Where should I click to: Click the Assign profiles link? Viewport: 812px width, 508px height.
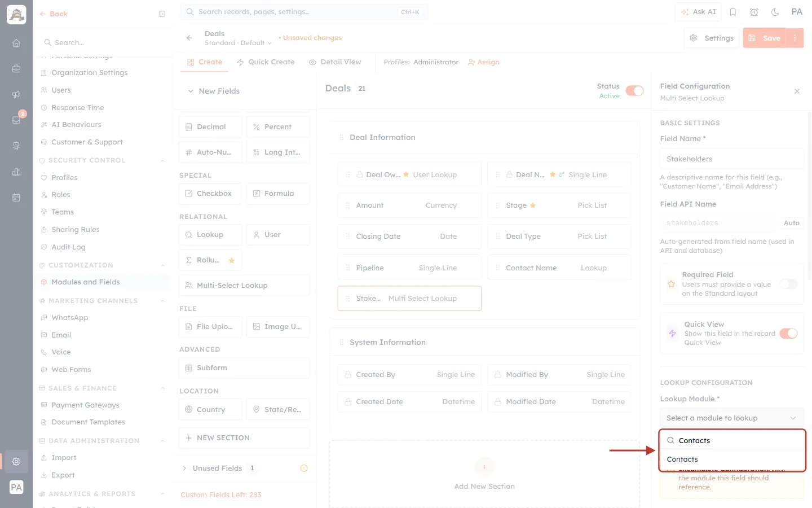[x=484, y=62]
